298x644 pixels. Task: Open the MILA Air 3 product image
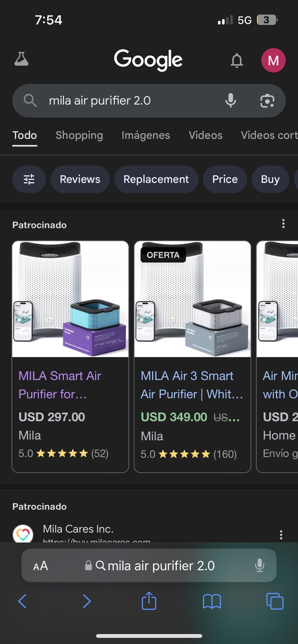coord(193,299)
